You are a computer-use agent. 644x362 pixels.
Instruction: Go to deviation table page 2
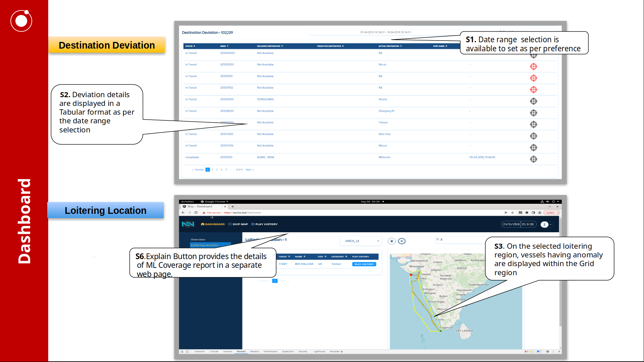point(212,170)
